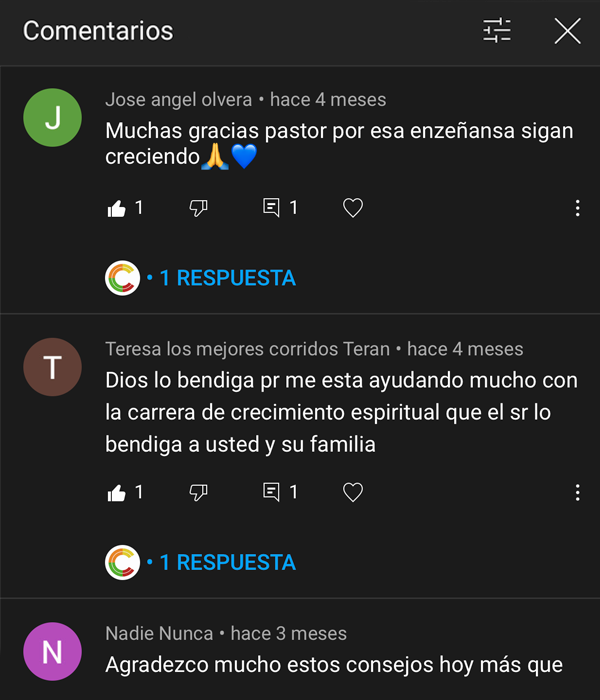Reply to Jose angel olvera's comment
Screen dimensions: 600x700
point(271,208)
